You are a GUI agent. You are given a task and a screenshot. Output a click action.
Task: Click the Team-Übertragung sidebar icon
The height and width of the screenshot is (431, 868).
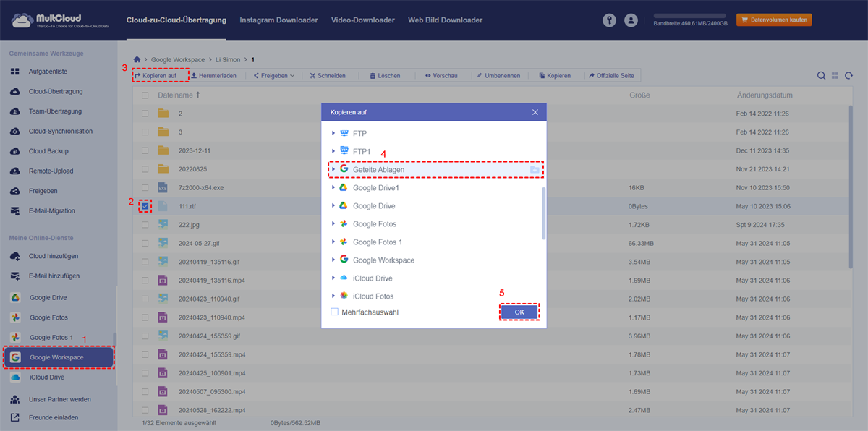15,111
